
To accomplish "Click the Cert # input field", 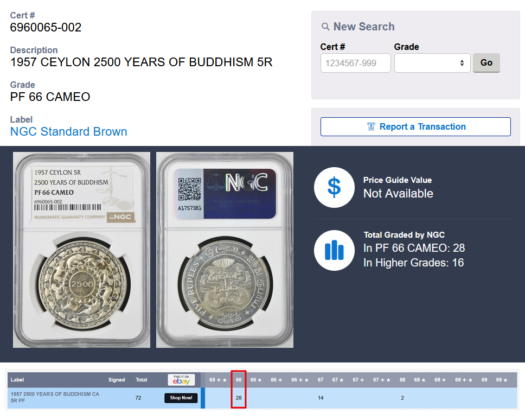I will click(x=355, y=63).
